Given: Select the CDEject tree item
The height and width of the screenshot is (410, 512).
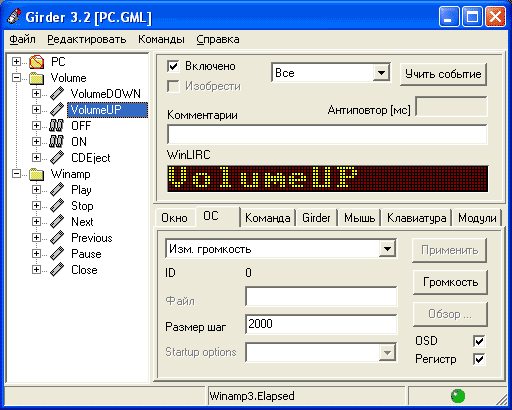Looking at the screenshot, I should 91,158.
